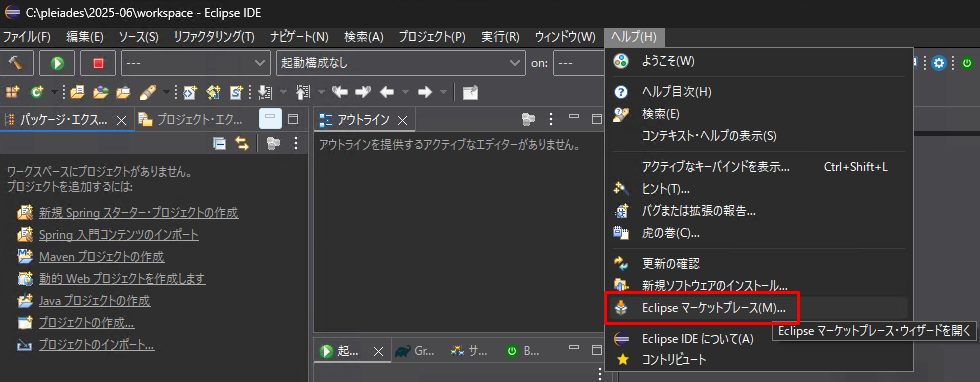980x382 pixels.
Task: Select ようこそ(W) in Help menu
Action: (x=760, y=61)
